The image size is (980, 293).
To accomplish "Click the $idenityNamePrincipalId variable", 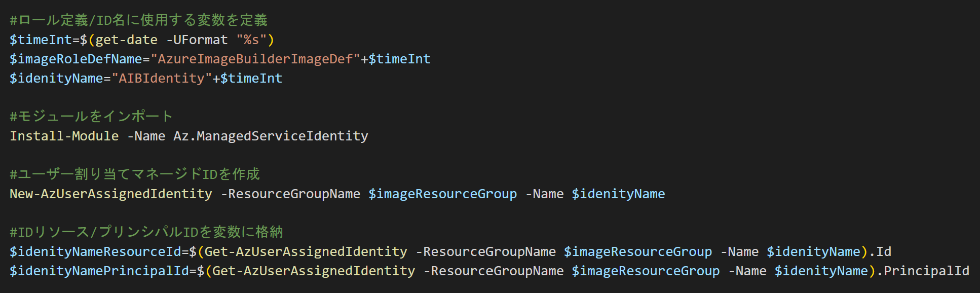I will pos(99,271).
